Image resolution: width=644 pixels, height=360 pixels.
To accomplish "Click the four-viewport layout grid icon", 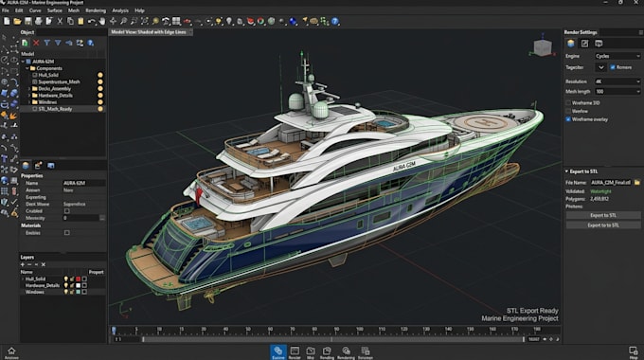I will click(176, 22).
